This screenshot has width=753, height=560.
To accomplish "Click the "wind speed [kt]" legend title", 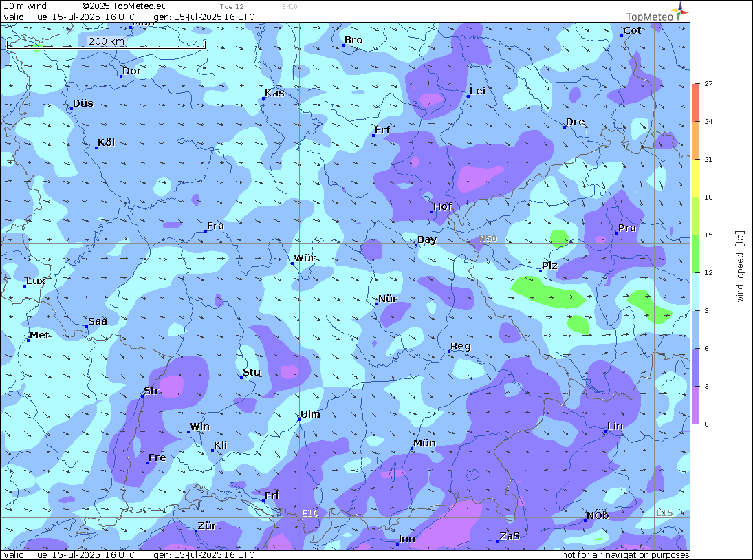I will (740, 266).
